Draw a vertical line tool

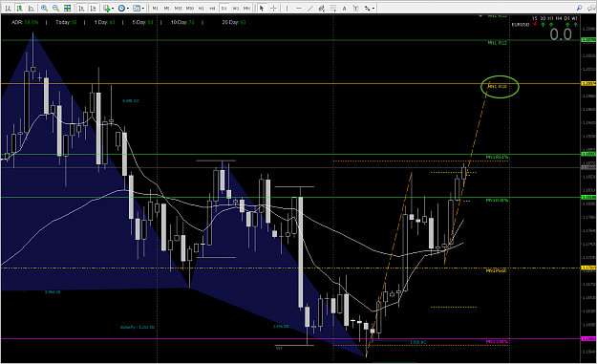[288, 8]
